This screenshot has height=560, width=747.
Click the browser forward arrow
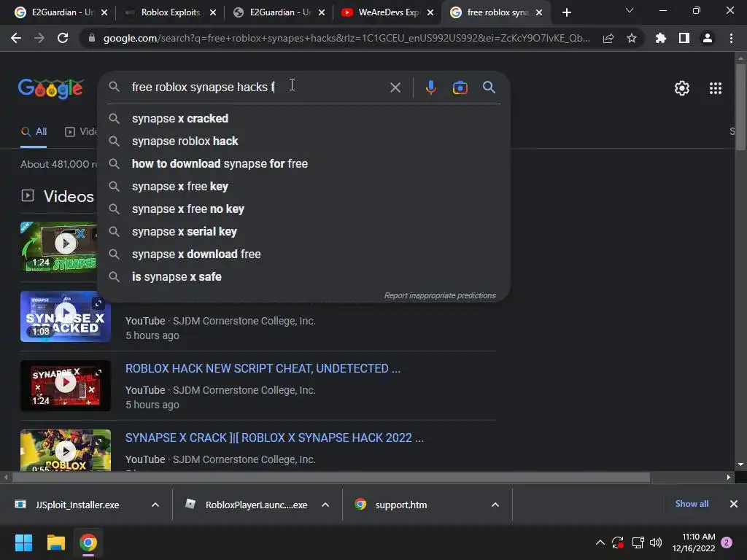[x=39, y=38]
